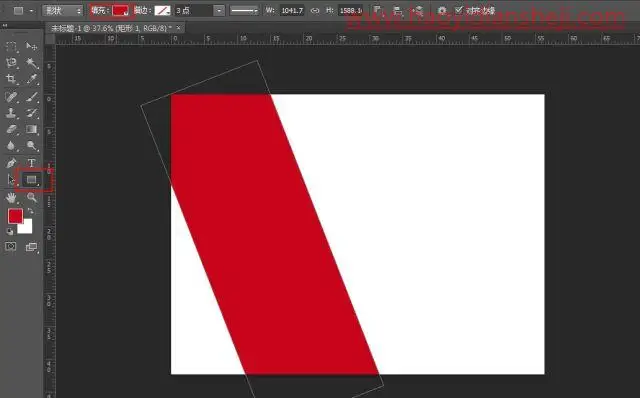Change the screen mode

coord(31,247)
